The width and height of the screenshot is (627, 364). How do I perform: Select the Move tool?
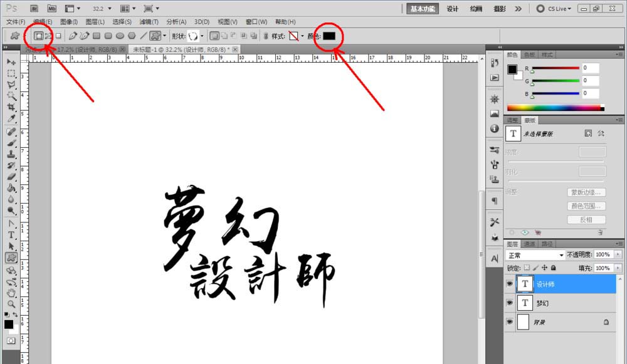pos(10,60)
